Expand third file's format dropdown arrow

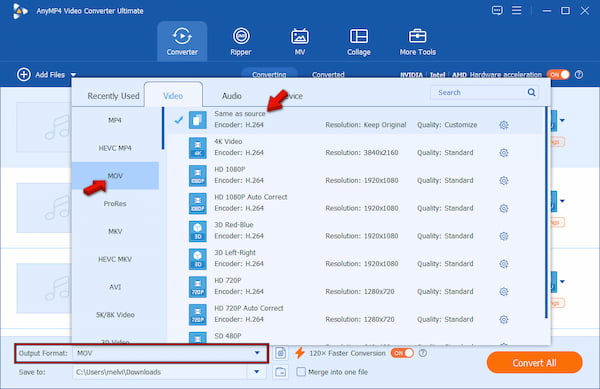[x=562, y=282]
